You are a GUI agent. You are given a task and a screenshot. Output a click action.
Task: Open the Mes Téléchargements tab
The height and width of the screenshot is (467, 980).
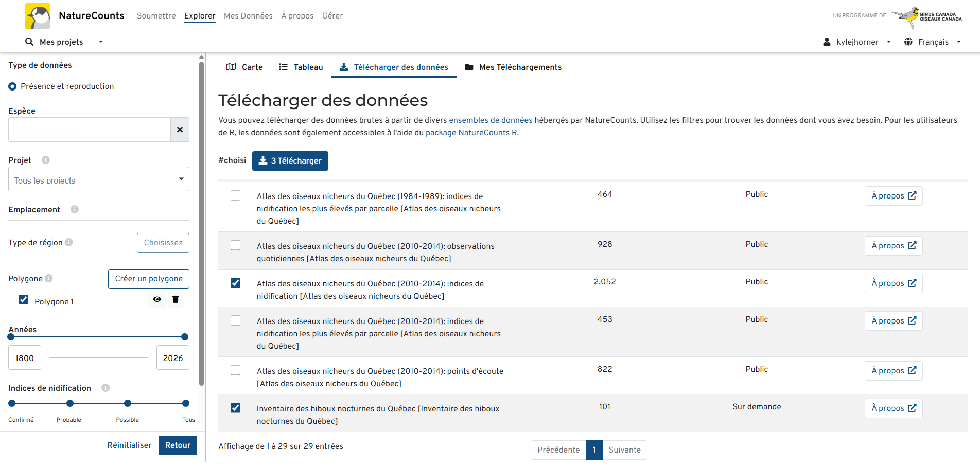(x=513, y=67)
